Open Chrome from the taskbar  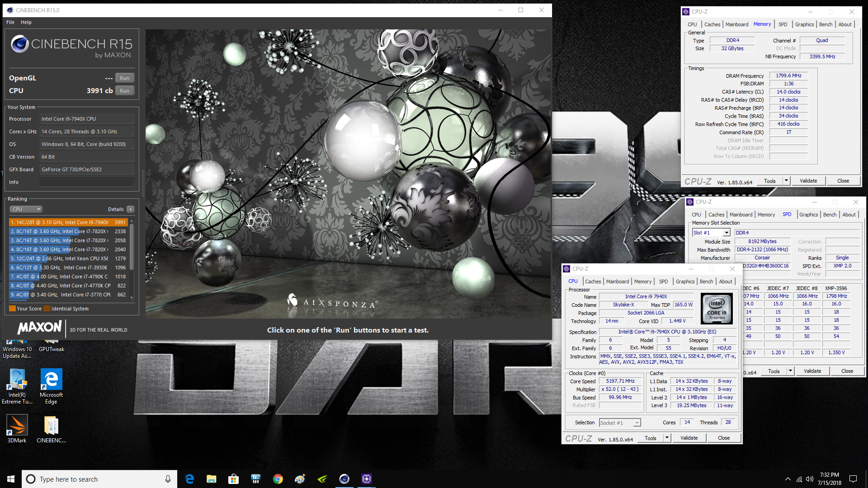point(278,479)
